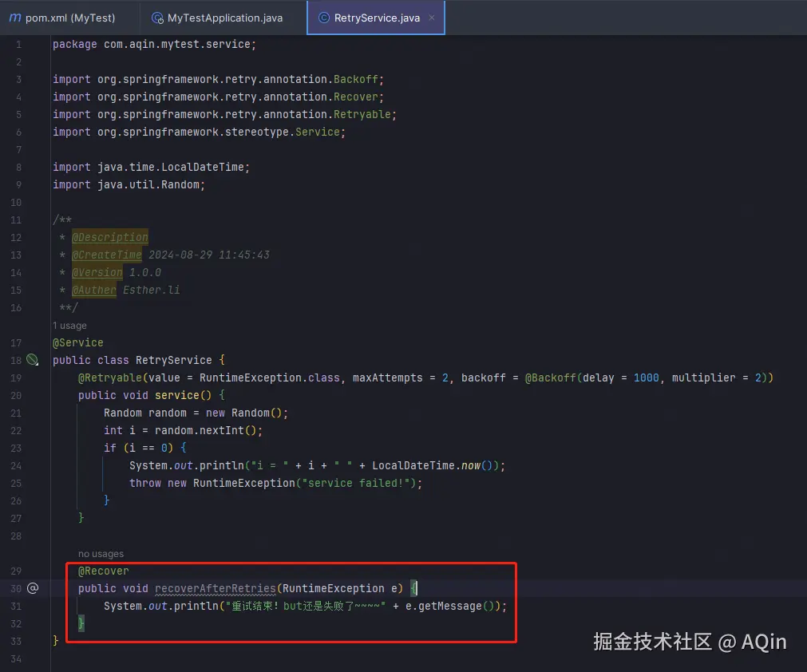Click the Backoff import on line 3
807x672 pixels.
click(356, 79)
